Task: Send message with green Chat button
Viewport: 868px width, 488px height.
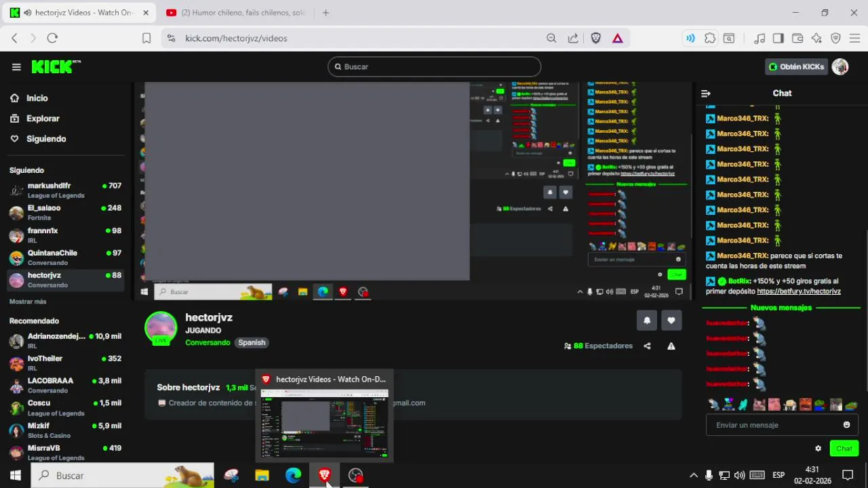Action: (844, 449)
